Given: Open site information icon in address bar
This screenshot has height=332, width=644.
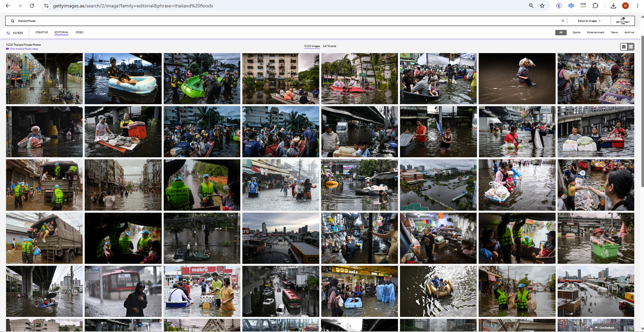Looking at the screenshot, I should [46, 6].
